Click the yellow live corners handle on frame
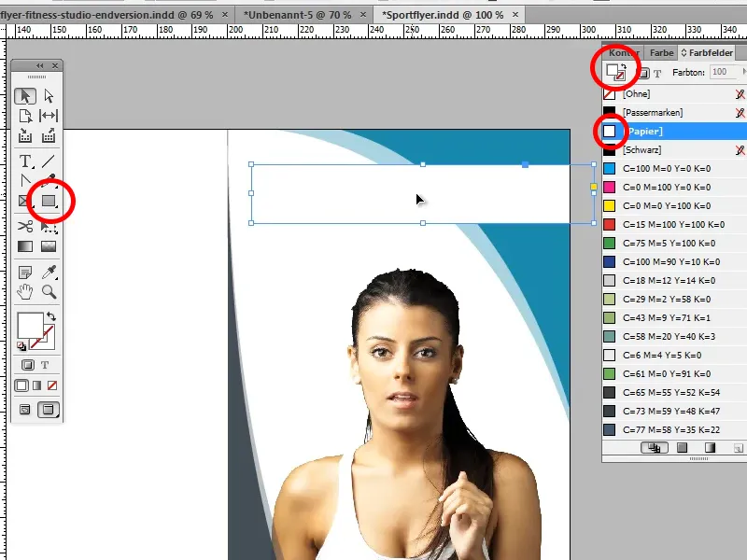 click(594, 187)
